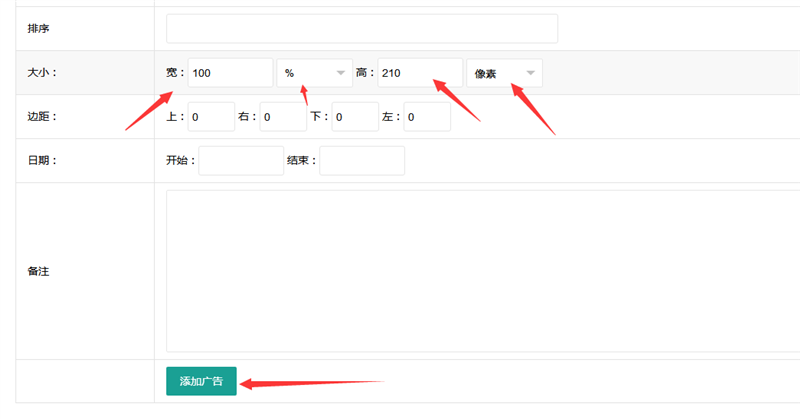The image size is (800, 419).
Task: Focus the 宽 width field showing 100
Action: coord(230,73)
